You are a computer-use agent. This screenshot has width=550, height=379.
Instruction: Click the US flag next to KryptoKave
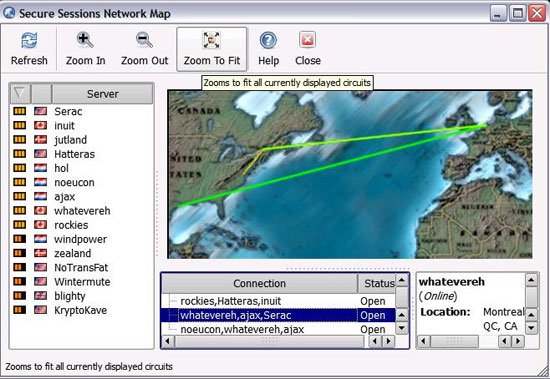pos(40,310)
